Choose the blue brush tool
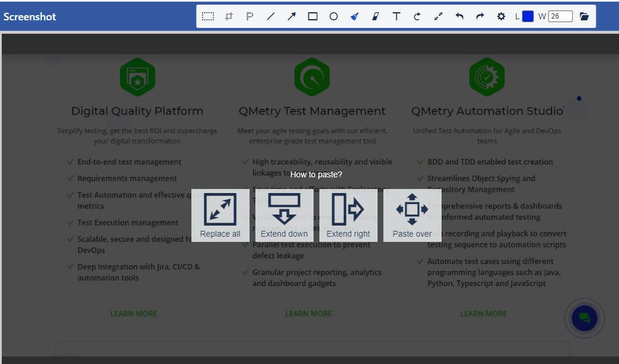 tap(354, 16)
